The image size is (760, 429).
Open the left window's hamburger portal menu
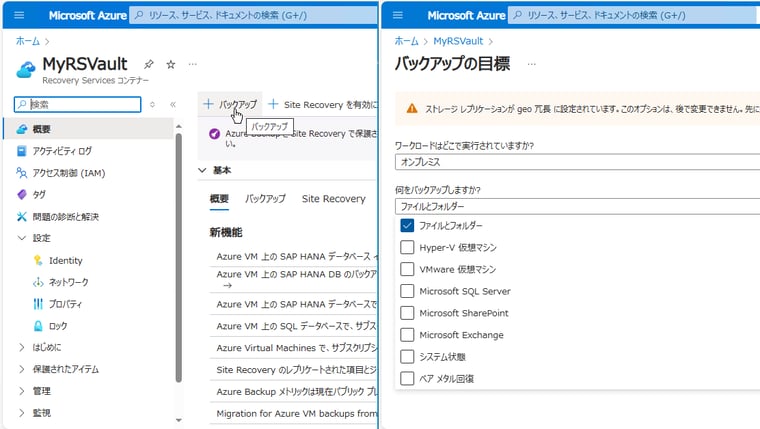[19, 15]
